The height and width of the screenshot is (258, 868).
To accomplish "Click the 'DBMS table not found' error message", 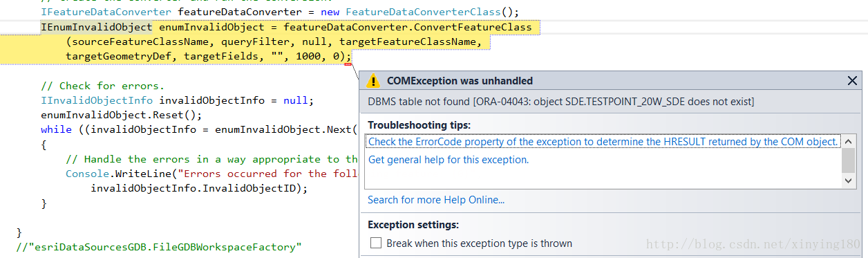I will [x=560, y=102].
